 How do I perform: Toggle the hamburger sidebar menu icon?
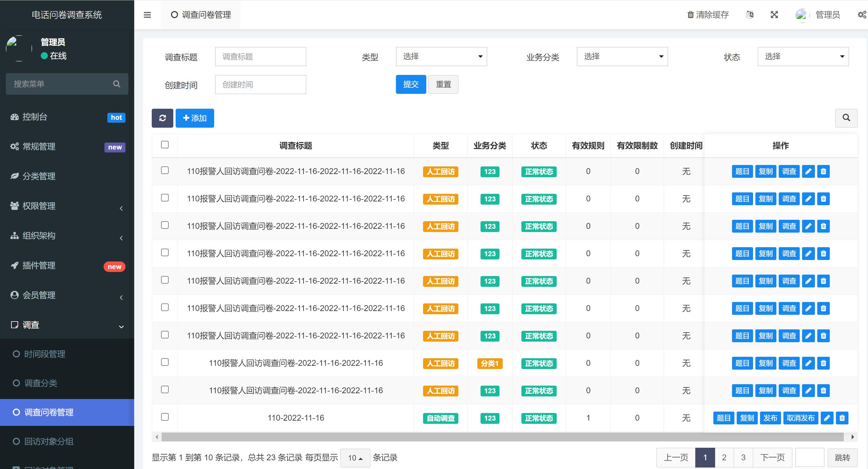[x=147, y=15]
